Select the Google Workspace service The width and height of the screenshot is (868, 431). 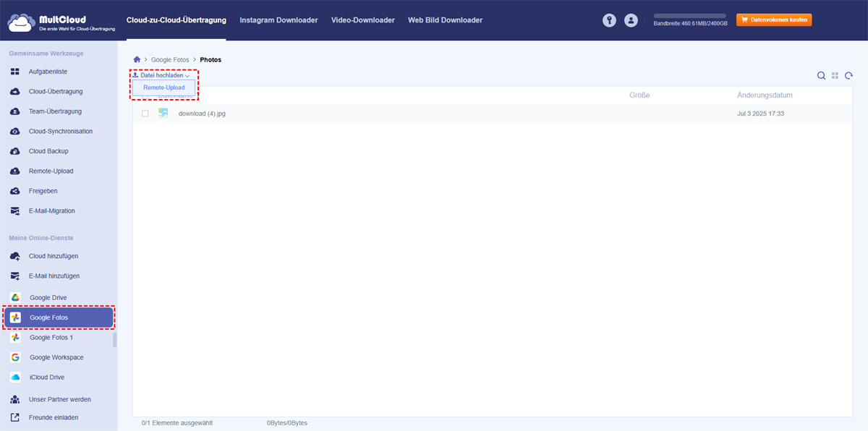[56, 357]
